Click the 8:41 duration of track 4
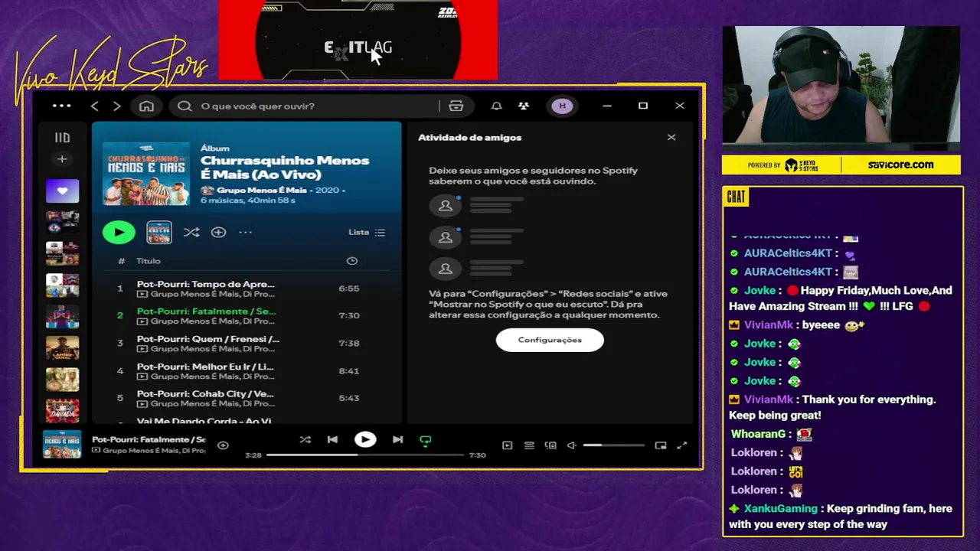The image size is (980, 551). pos(349,370)
